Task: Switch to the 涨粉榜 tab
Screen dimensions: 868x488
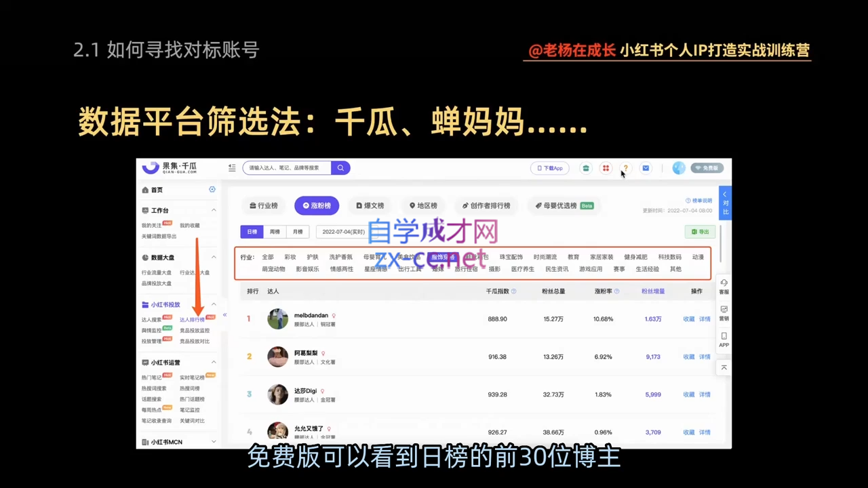Action: pyautogui.click(x=317, y=205)
